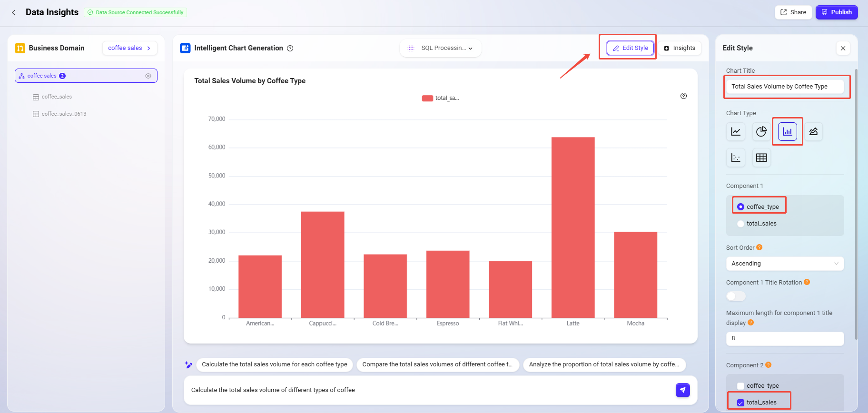Check coffee_type checkbox under Component 2
This screenshot has height=413, width=868.
click(740, 386)
